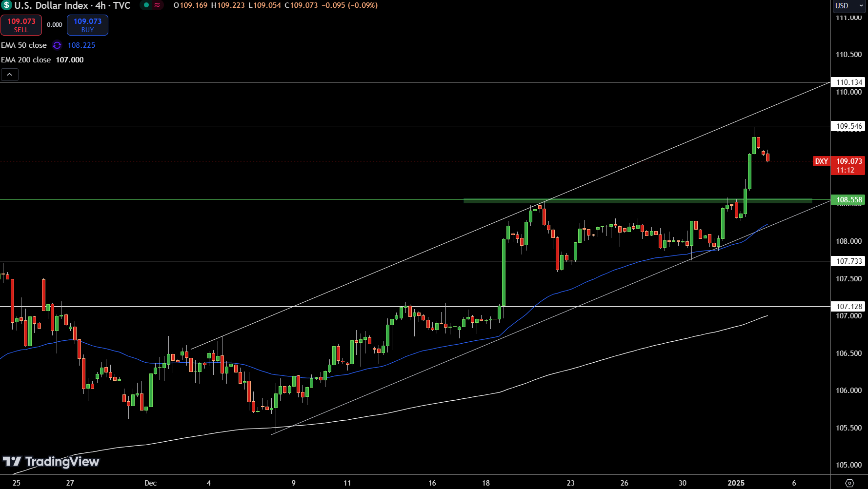
Task: Click the EMA 200 value 107.000
Action: 70,60
